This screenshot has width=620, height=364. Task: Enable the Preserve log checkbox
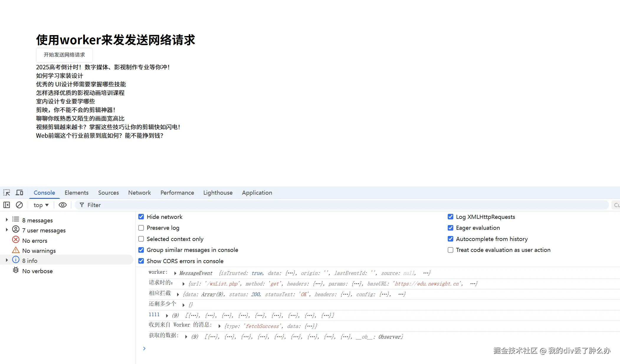pos(141,228)
